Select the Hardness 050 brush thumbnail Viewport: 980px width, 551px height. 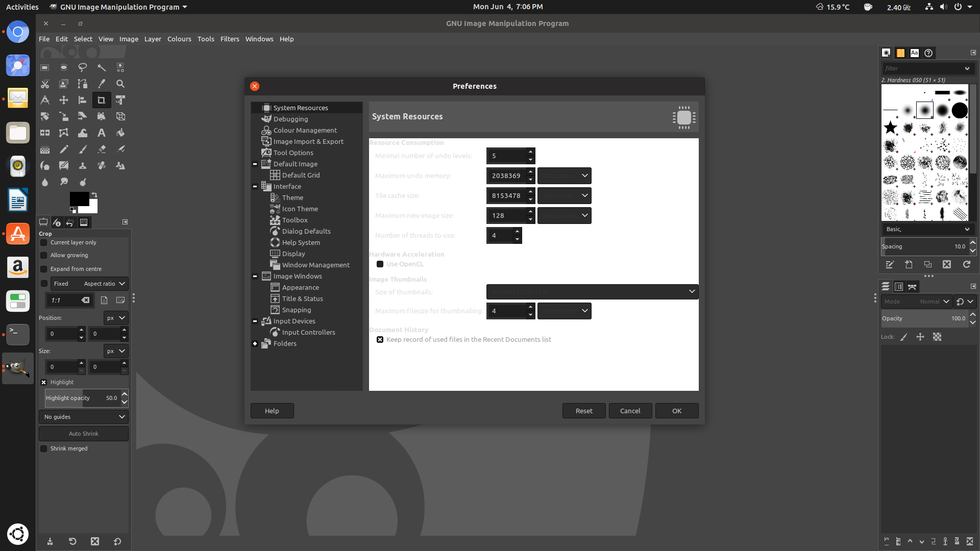click(x=925, y=110)
